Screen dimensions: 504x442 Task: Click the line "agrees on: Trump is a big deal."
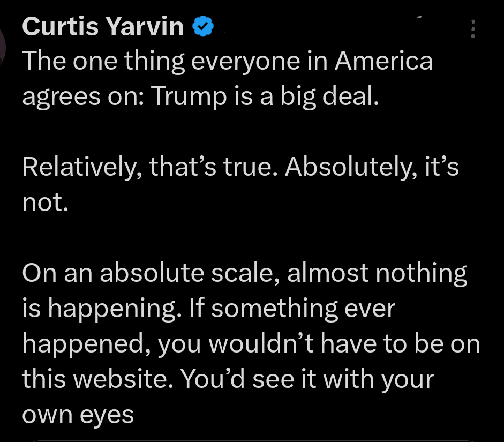coord(200,96)
